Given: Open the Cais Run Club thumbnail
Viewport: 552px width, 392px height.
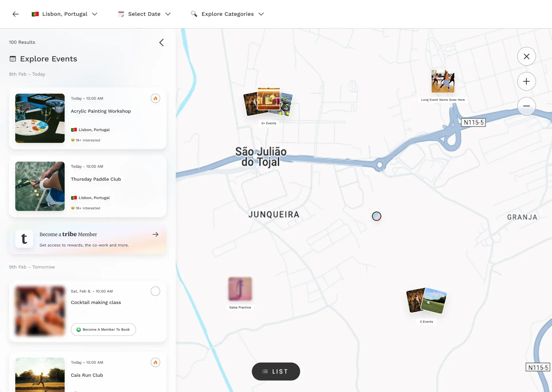Looking at the screenshot, I should [x=40, y=375].
